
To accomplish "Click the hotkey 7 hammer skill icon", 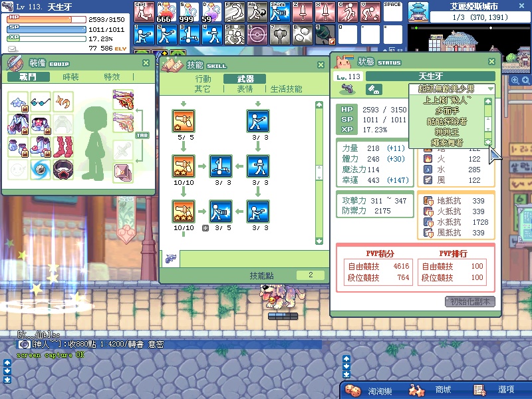I will pos(279,35).
